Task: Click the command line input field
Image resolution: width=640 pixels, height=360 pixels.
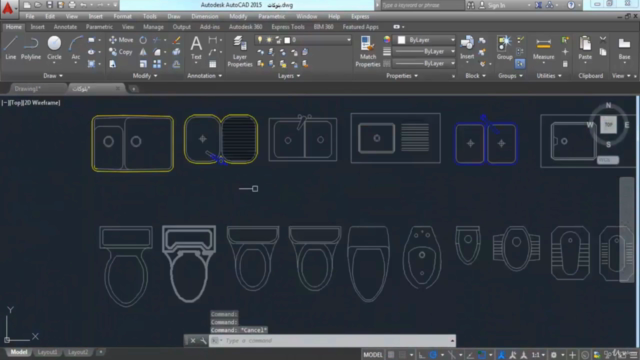Action: pyautogui.click(x=332, y=340)
